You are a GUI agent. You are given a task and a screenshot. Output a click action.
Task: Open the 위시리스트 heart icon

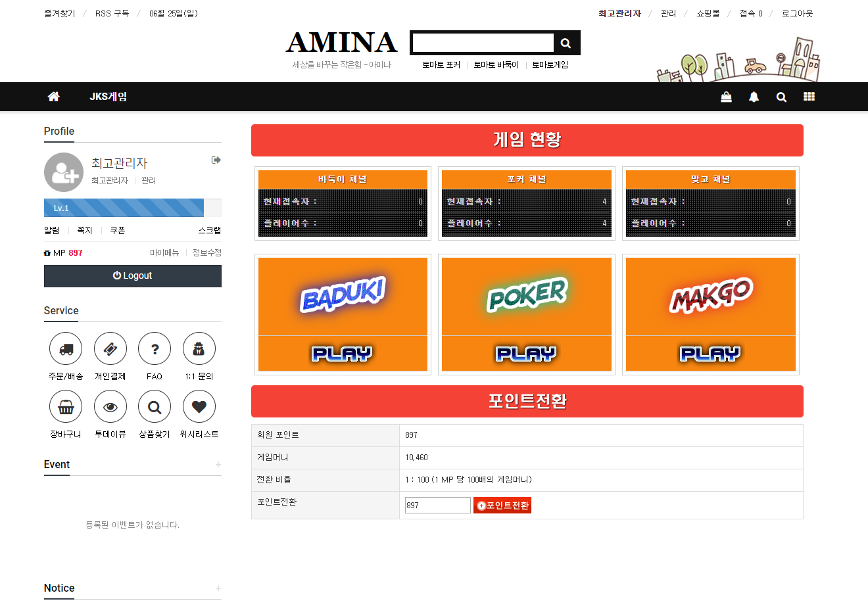199,407
